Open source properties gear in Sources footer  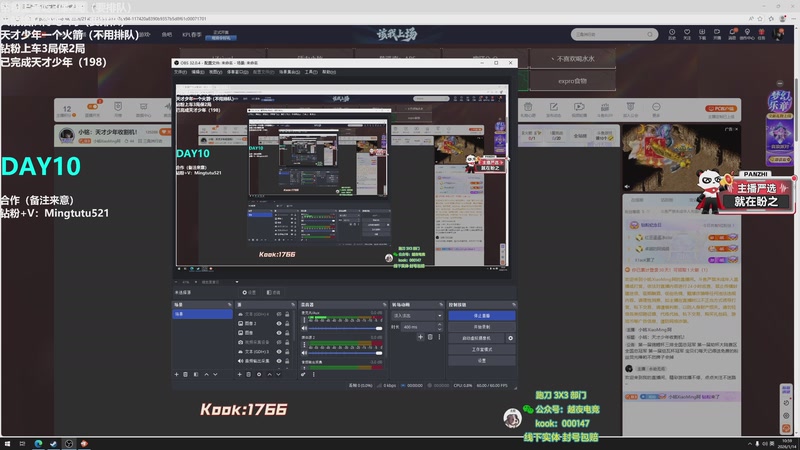pos(259,374)
